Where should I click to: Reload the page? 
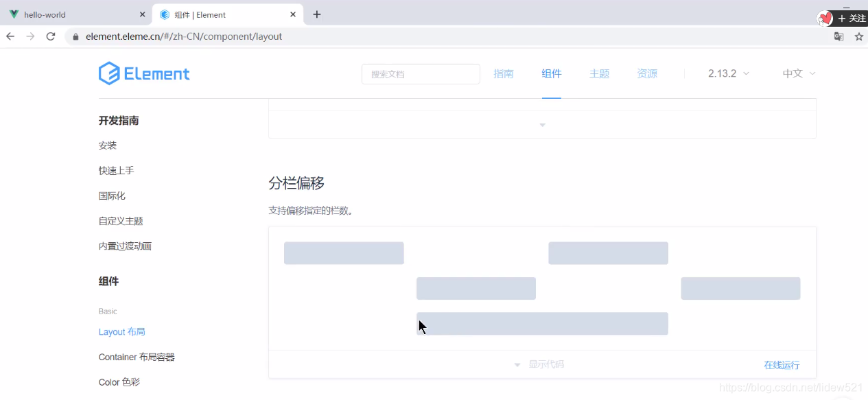coord(50,36)
